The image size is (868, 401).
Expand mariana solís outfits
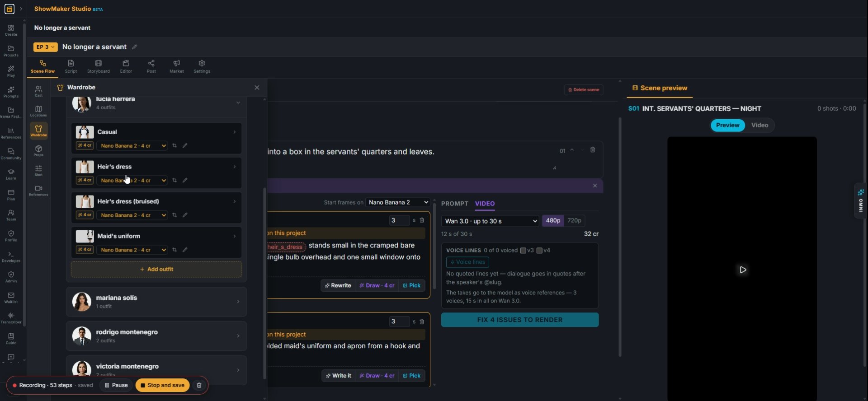156,302
